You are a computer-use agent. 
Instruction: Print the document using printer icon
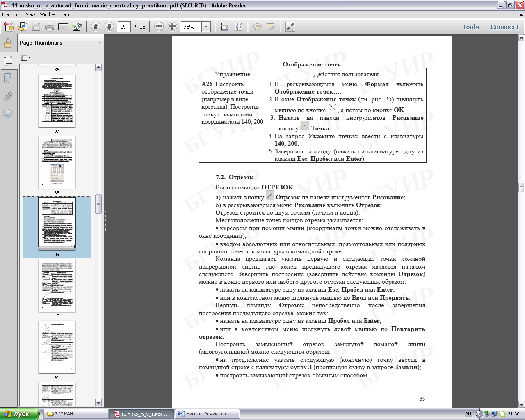click(50, 27)
